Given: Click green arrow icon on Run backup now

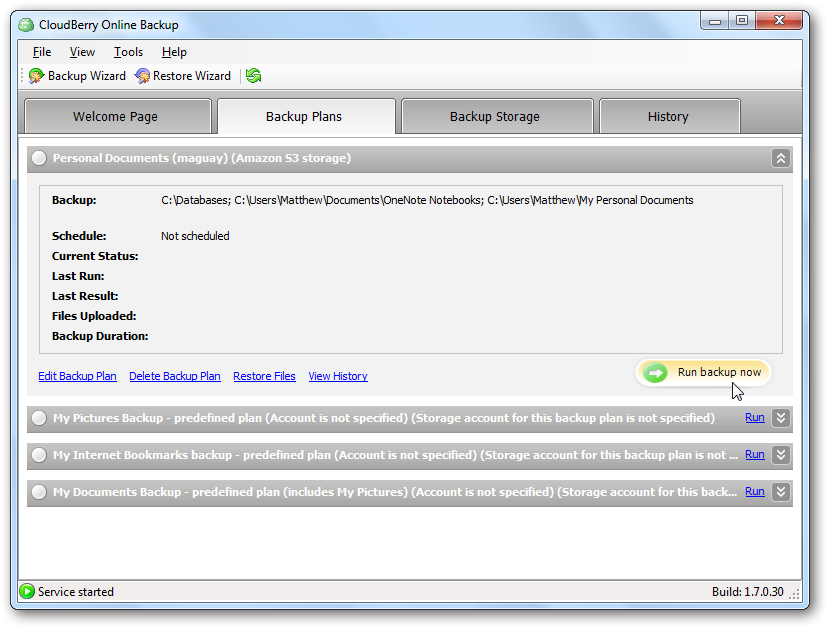Looking at the screenshot, I should pos(655,373).
